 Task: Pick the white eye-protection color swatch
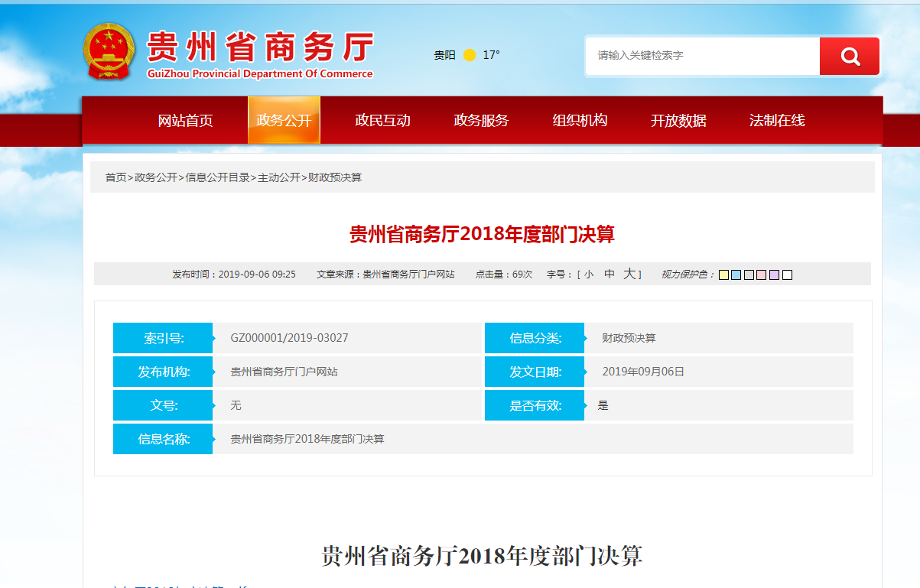[x=787, y=275]
